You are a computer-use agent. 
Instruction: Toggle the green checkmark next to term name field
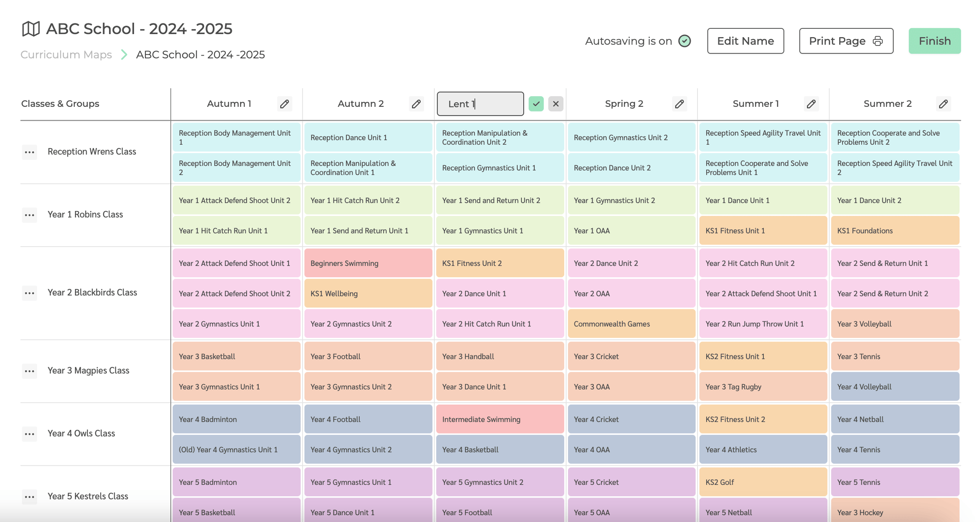tap(536, 103)
